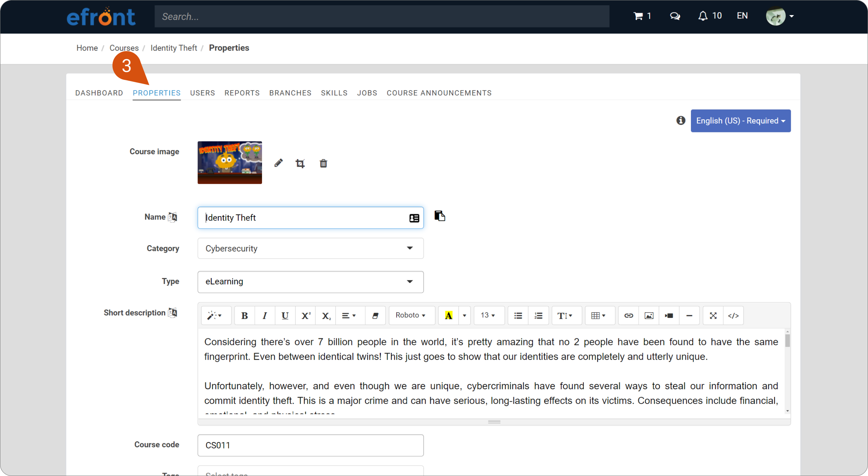Focus the top Search field

(382, 16)
